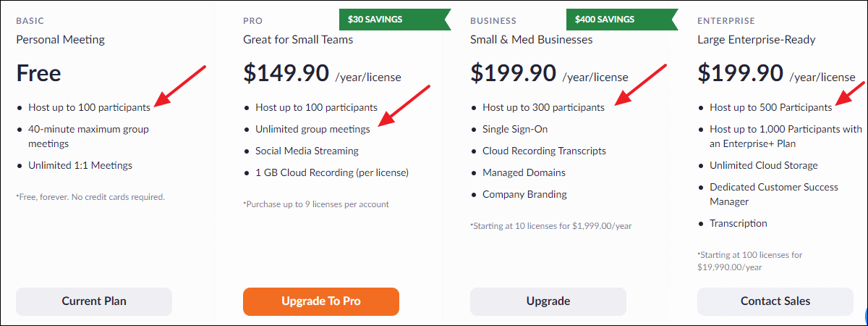Click the $149.90 Pro price
This screenshot has width=868, height=326.
286,73
